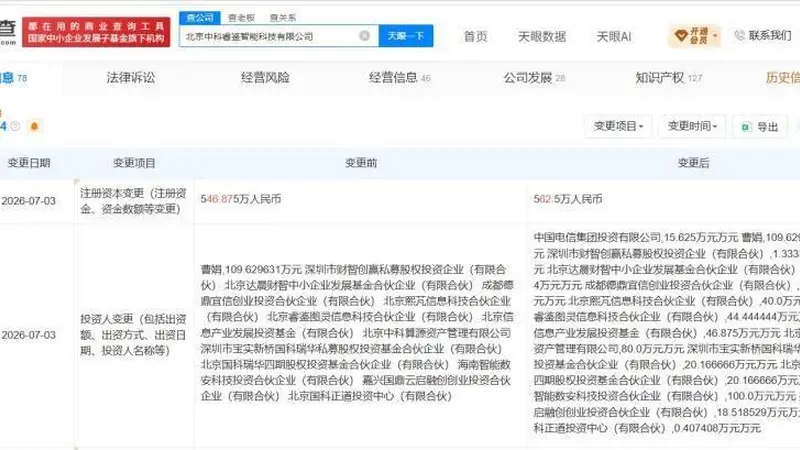This screenshot has width=800, height=450.
Task: Click the 天眼一下 search button
Action: pos(406,36)
